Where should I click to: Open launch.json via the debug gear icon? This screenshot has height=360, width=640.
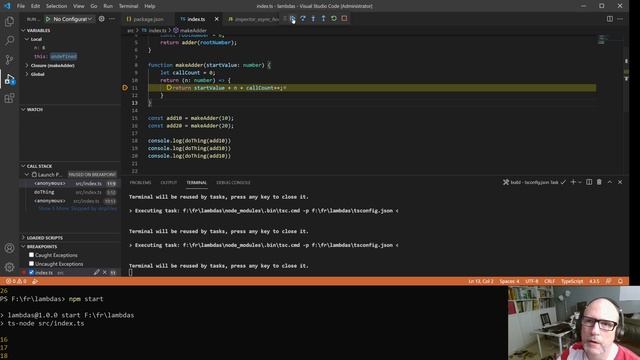pos(102,19)
